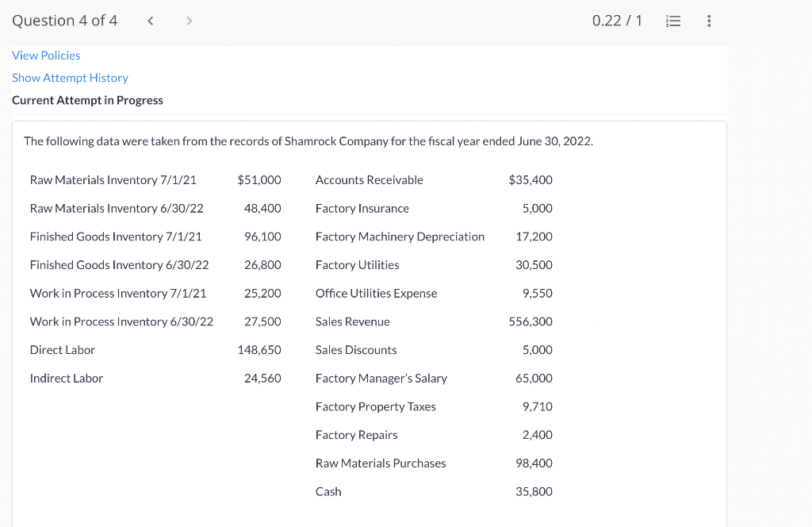Image resolution: width=812 pixels, height=527 pixels.
Task: Click the 65,000 value
Action: tap(534, 379)
